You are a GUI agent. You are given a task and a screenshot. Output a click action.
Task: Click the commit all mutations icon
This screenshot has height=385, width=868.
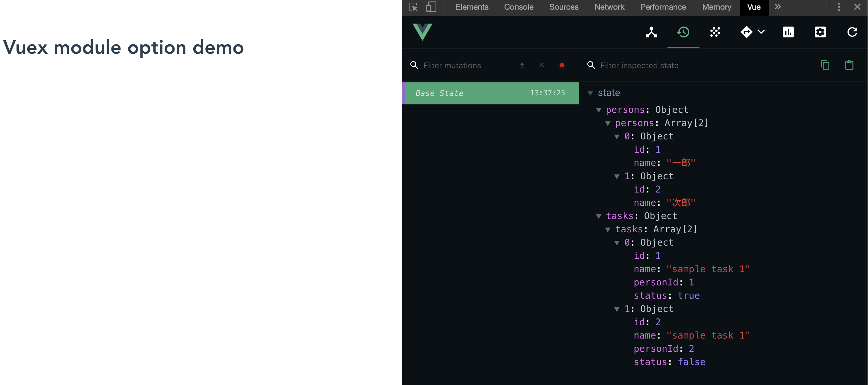pos(522,65)
